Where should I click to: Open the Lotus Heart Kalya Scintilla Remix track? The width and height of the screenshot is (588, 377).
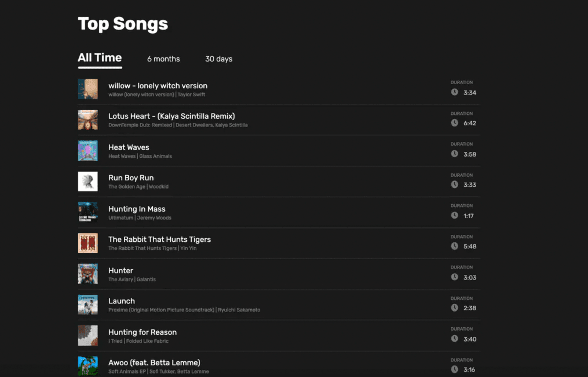[x=171, y=116]
